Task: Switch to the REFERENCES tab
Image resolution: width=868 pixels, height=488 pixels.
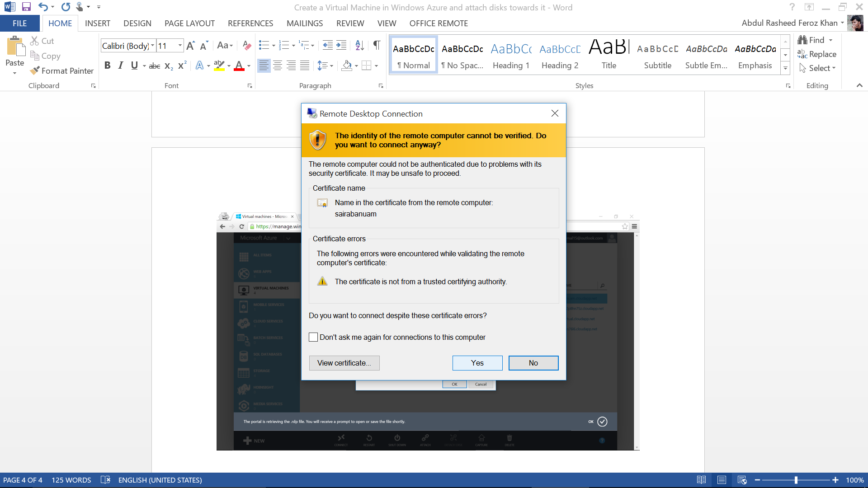Action: coord(250,23)
